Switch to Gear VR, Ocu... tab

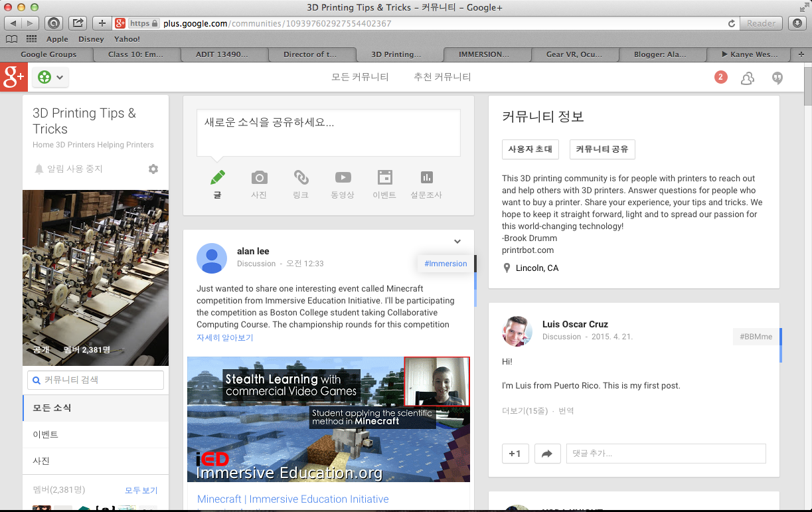click(575, 54)
